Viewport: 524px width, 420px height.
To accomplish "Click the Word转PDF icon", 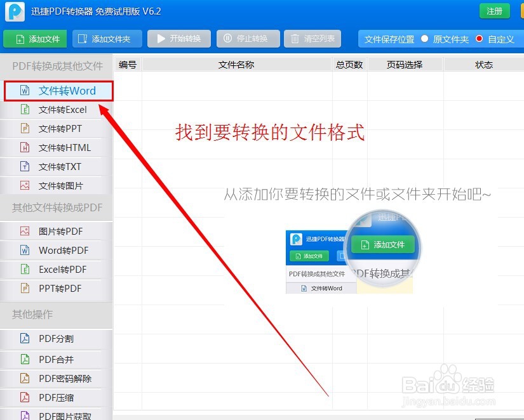I will pyautogui.click(x=25, y=250).
